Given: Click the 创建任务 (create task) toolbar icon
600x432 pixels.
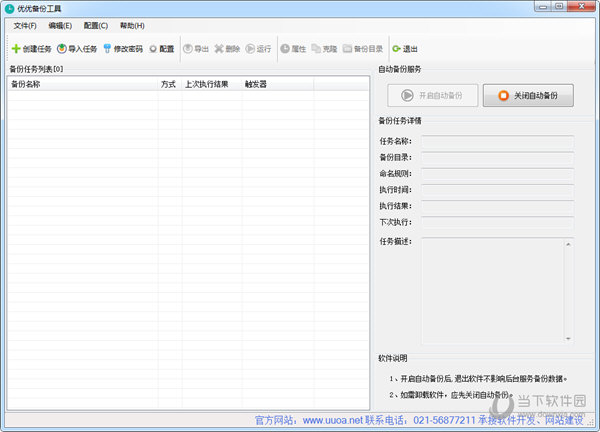Looking at the screenshot, I should pos(15,48).
